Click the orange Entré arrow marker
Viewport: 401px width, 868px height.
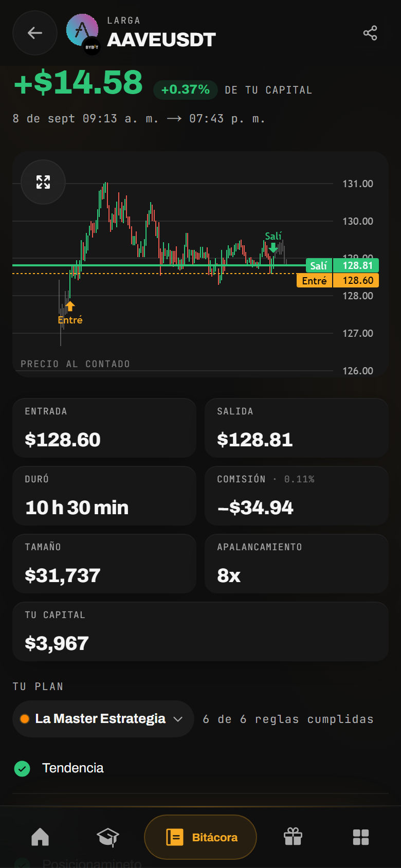pyautogui.click(x=70, y=306)
